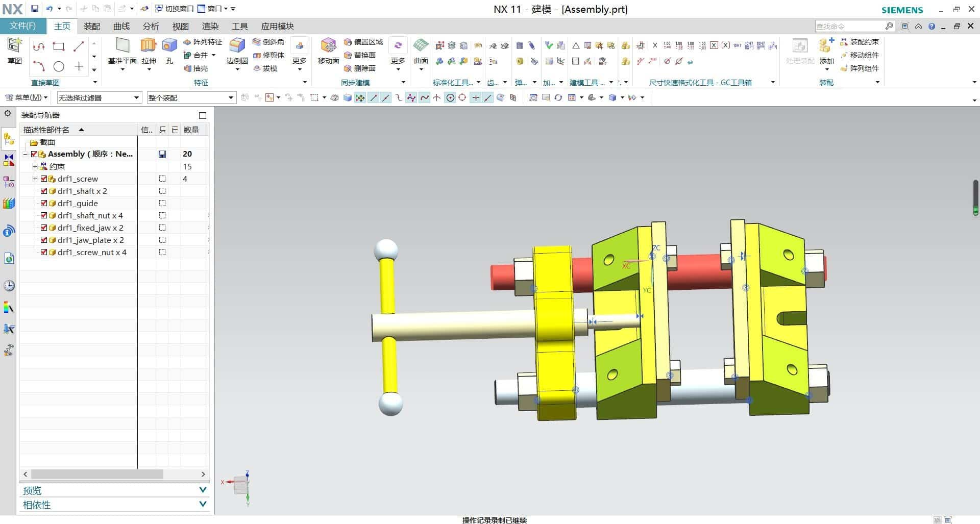Viewport: 980px width, 524px height.
Task: Click the Edge Blend (边倒圆) tool
Action: coord(237,51)
